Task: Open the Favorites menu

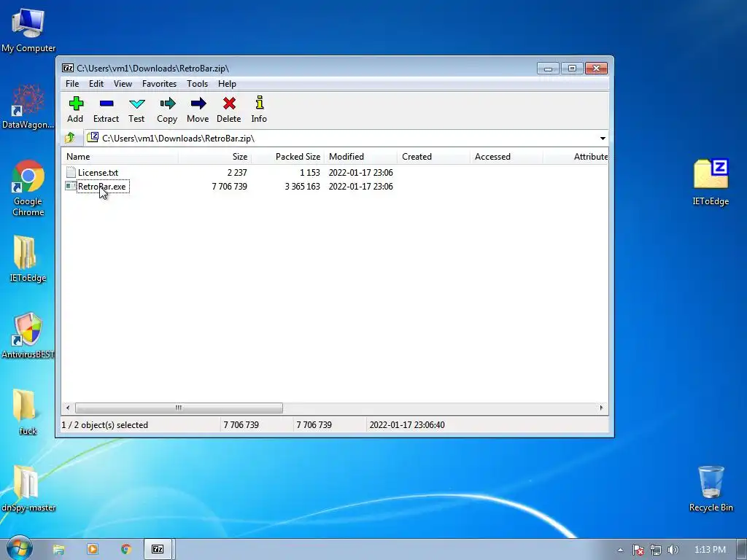Action: (160, 84)
